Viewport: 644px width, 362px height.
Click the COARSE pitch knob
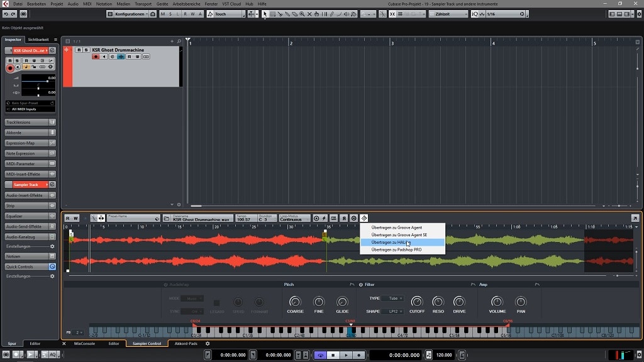click(x=295, y=302)
